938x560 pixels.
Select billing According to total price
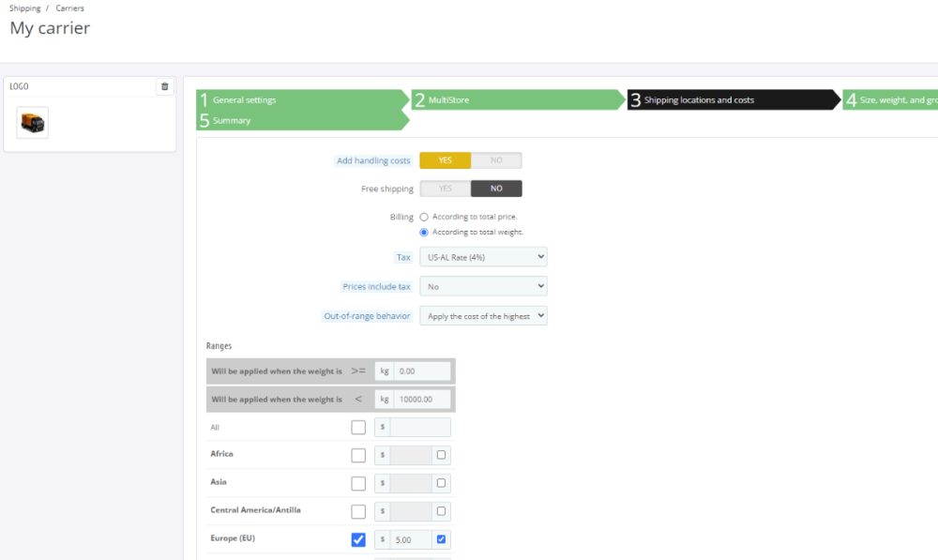[x=424, y=217]
